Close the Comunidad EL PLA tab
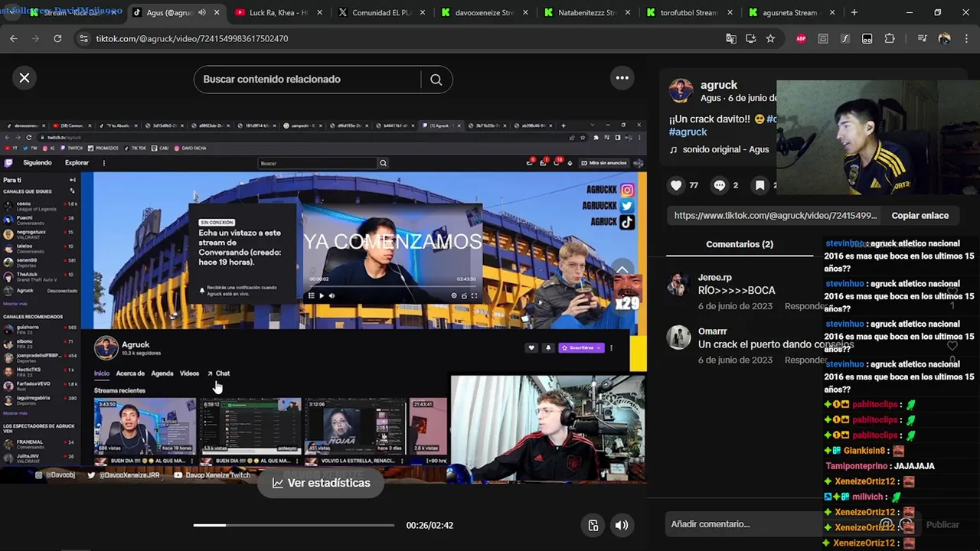The image size is (980, 551). [421, 12]
